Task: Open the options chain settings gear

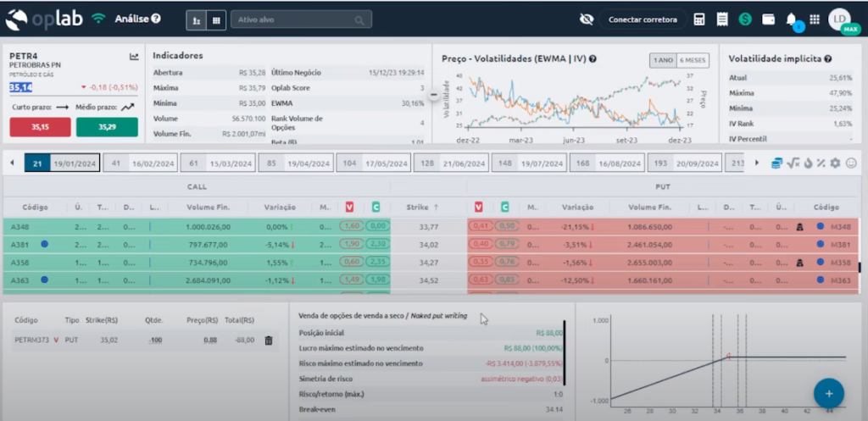Action: click(835, 163)
